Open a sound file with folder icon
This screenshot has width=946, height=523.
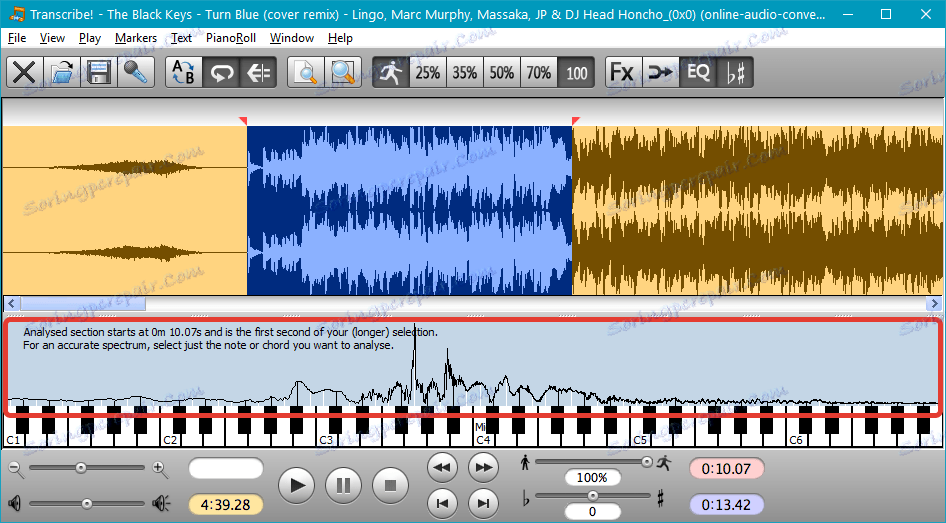[x=62, y=73]
